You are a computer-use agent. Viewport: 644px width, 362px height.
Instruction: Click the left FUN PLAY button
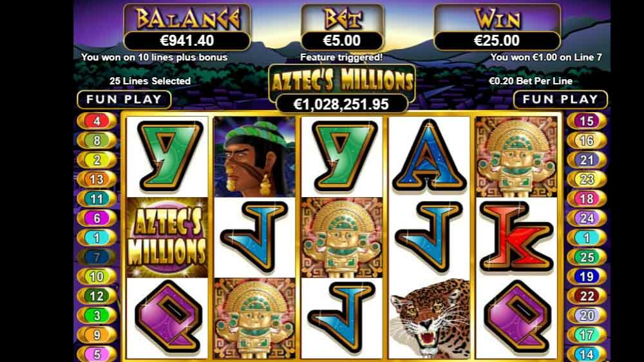(x=124, y=99)
